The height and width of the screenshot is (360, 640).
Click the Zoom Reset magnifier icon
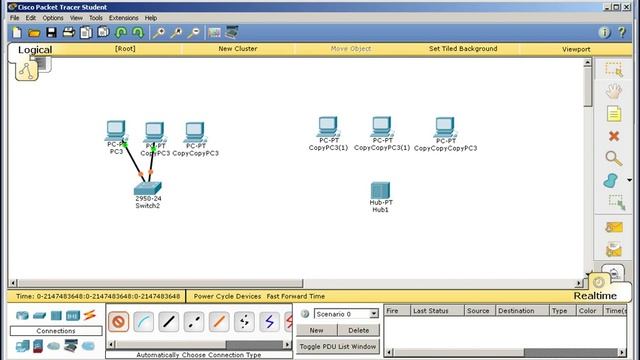[x=176, y=33]
